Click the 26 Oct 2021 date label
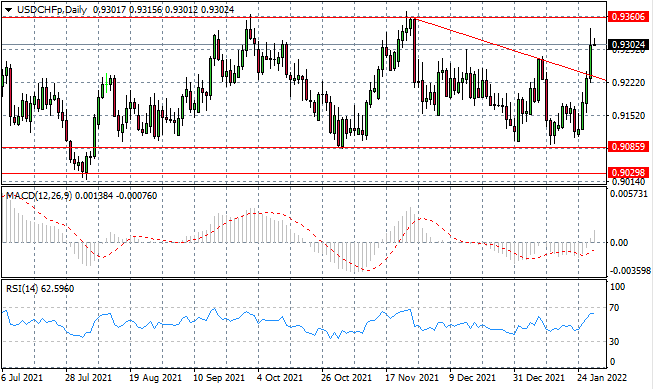 (346, 378)
